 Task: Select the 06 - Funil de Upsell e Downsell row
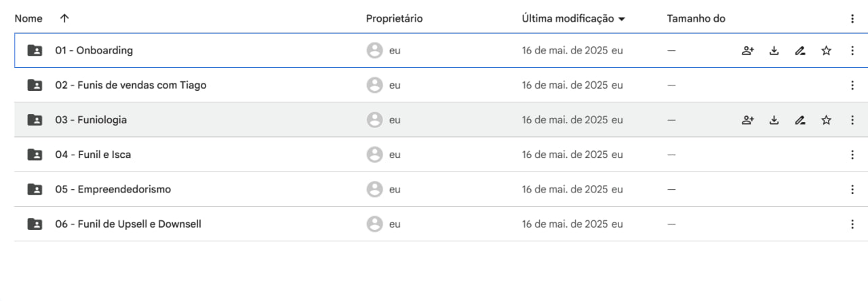pyautogui.click(x=441, y=224)
